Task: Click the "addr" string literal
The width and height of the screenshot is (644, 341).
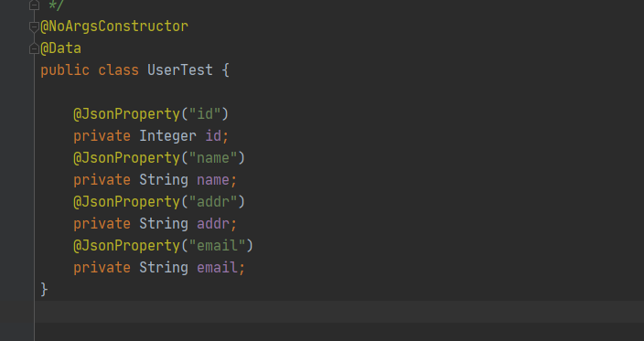Action: coord(213,202)
